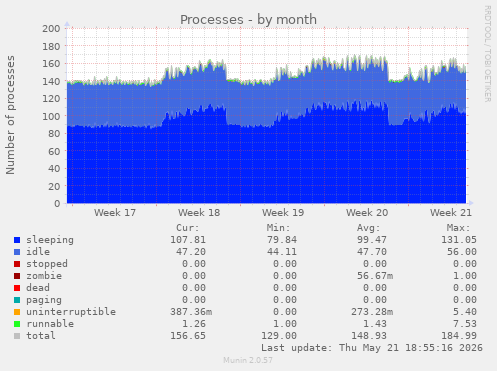Click the 'Max:' column header
This screenshot has width=497, height=371.
[459, 228]
